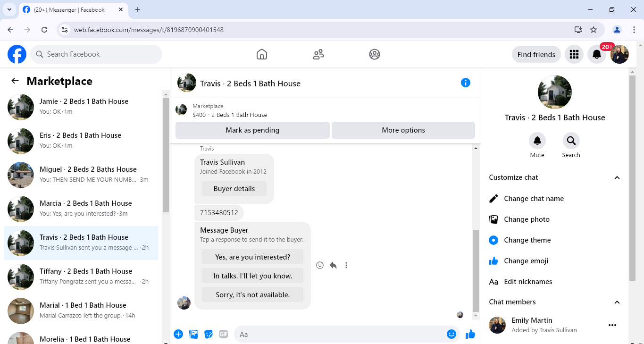
Task: Open the browser tab search dropdown
Action: click(9, 9)
